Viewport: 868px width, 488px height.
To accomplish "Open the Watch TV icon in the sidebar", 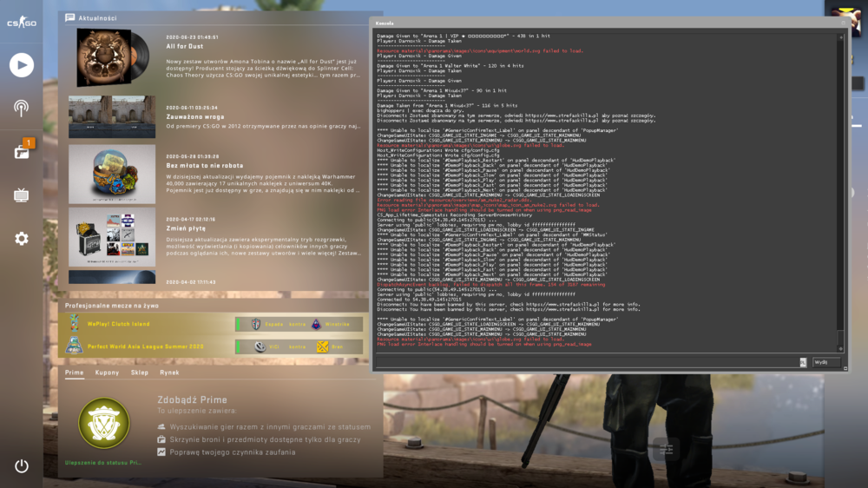I will click(21, 195).
